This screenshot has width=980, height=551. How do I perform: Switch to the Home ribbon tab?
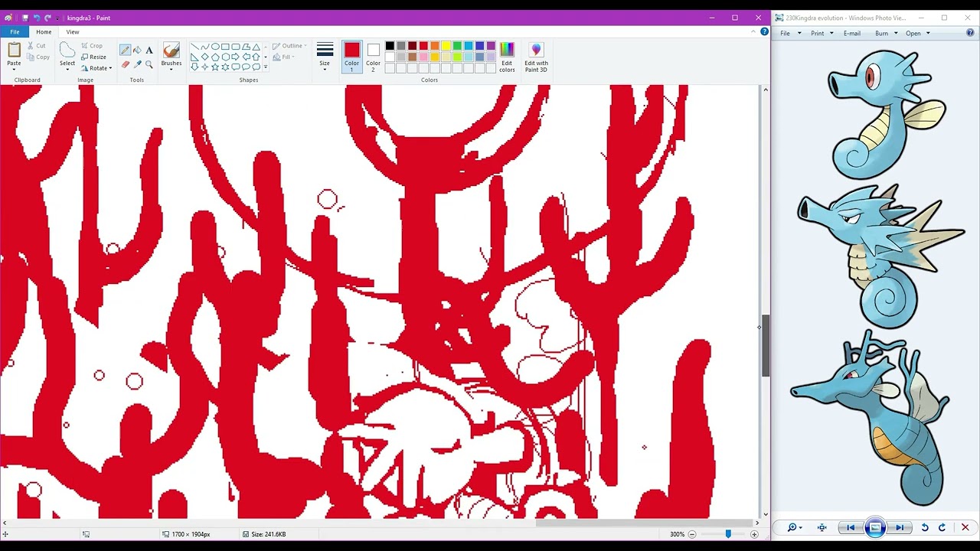click(44, 32)
